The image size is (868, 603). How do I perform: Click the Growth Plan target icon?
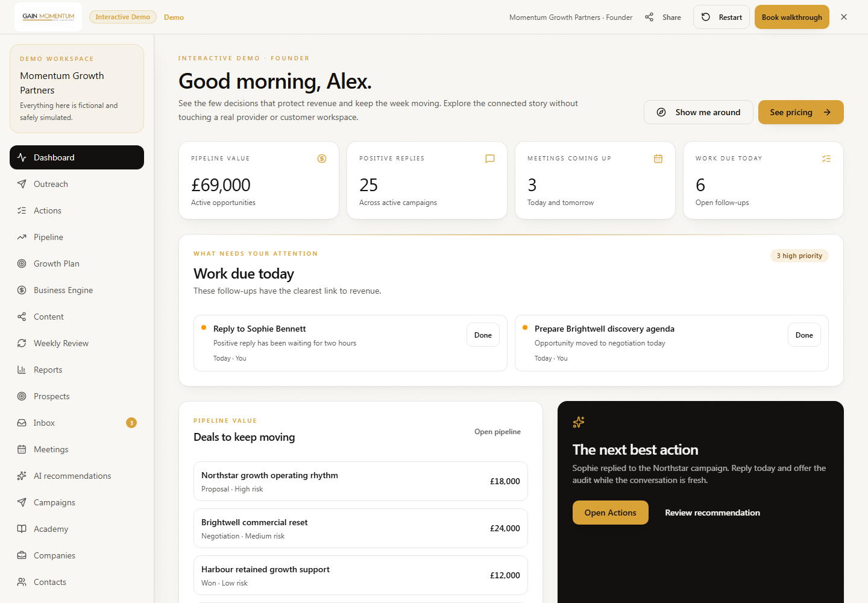click(22, 264)
